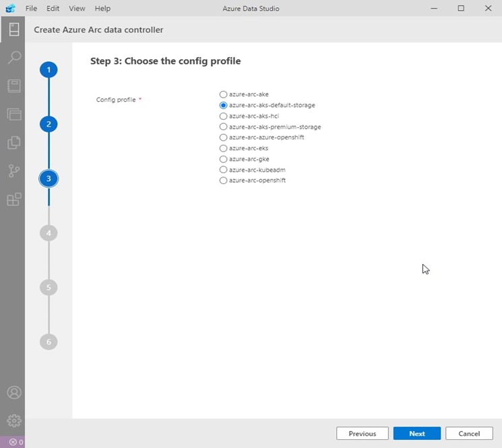Viewport: 502px width, 448px height.
Task: Open the Manage gear icon
Action: 14,420
